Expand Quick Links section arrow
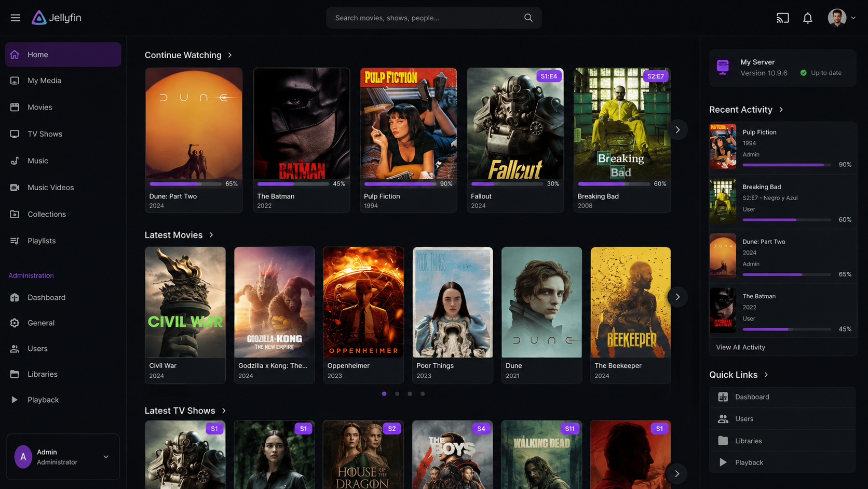 [x=766, y=375]
